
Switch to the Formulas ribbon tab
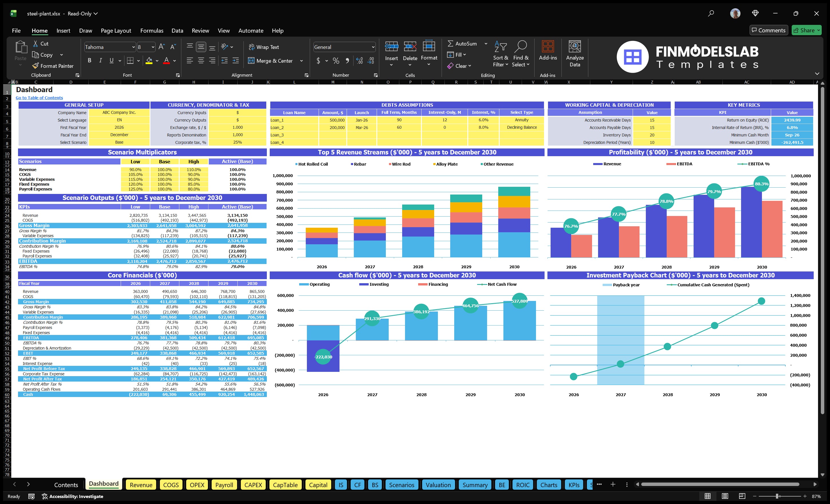tap(152, 30)
